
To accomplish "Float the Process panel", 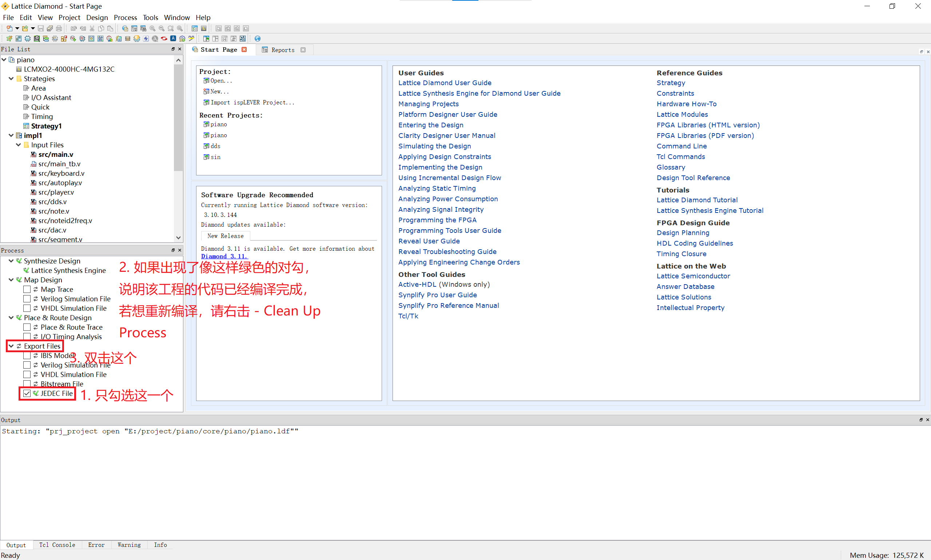I will pos(173,250).
